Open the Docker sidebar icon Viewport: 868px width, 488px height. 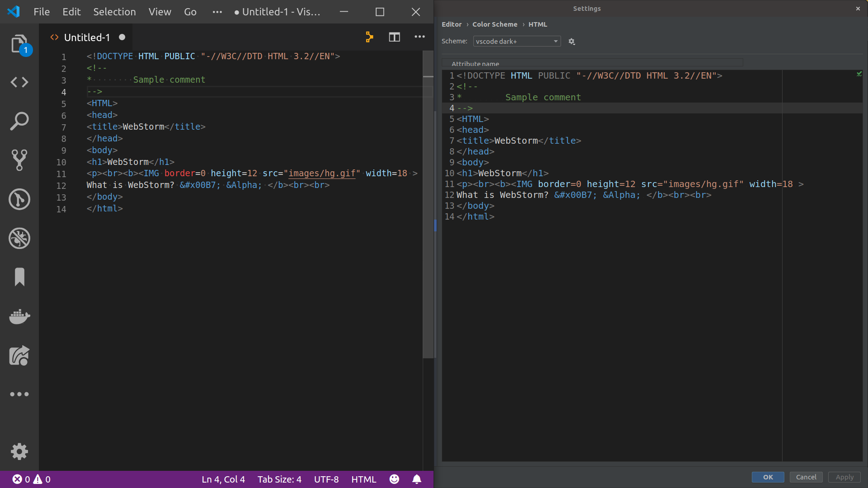click(x=19, y=317)
